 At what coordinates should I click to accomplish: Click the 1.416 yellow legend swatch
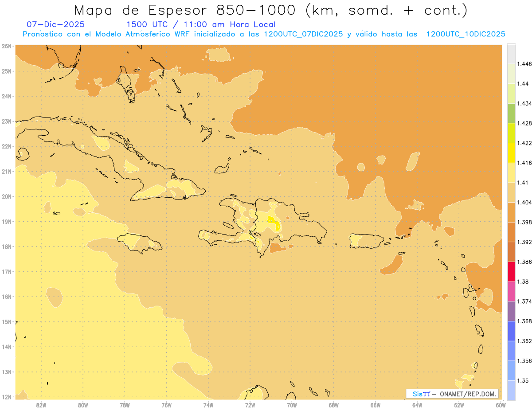coord(511,153)
